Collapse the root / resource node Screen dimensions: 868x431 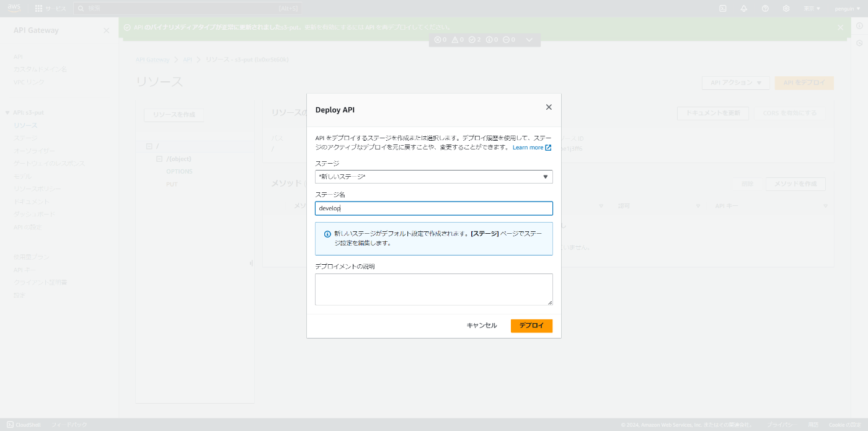(149, 146)
